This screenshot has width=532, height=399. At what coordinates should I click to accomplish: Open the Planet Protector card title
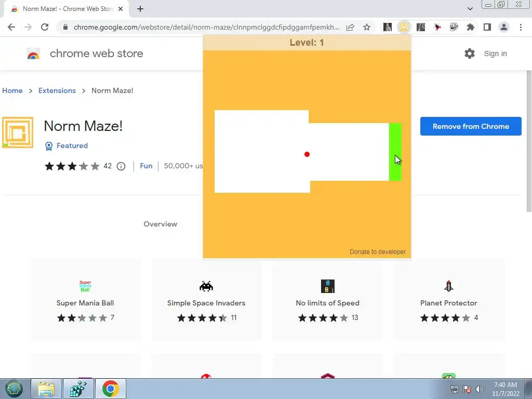coord(449,303)
